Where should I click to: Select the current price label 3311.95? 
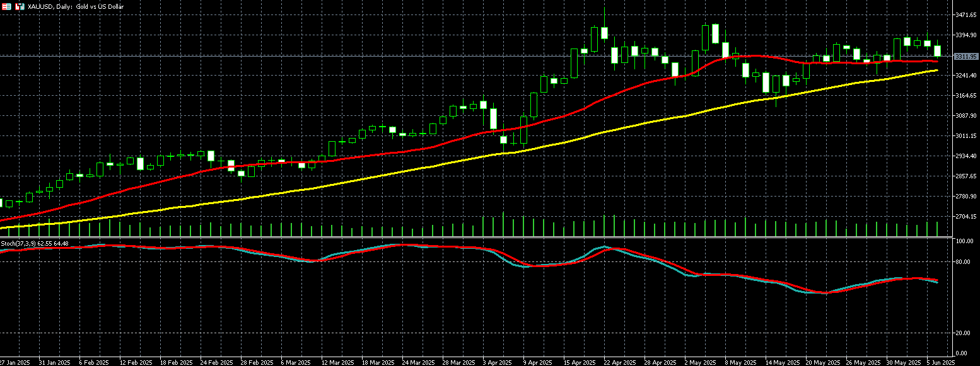pos(965,57)
